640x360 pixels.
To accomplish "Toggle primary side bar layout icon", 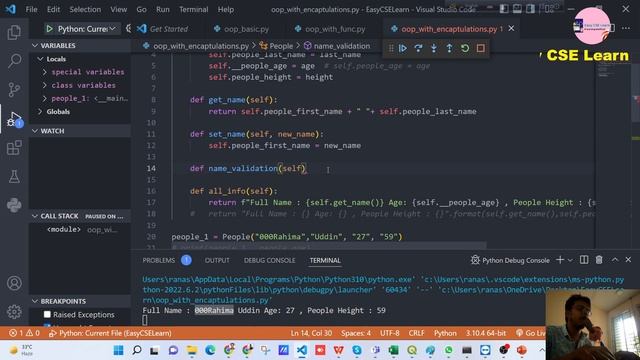I will [x=504, y=9].
